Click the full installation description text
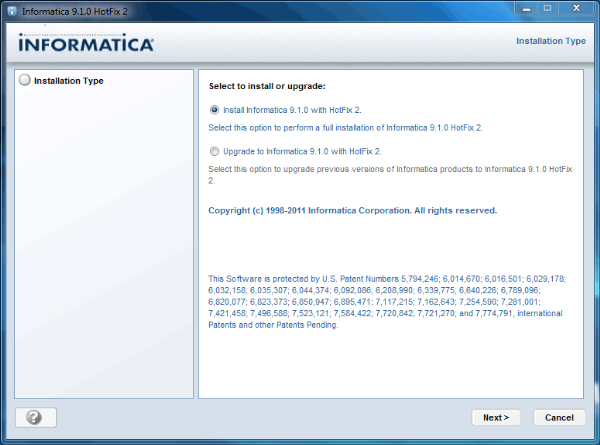Screen dimensions: 600x445 (x=346, y=128)
